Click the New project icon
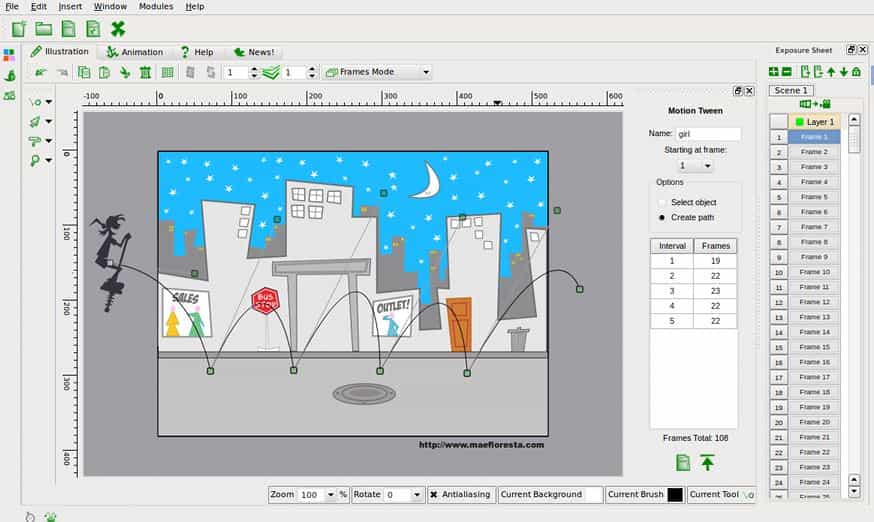The height and width of the screenshot is (522, 874). (19, 28)
